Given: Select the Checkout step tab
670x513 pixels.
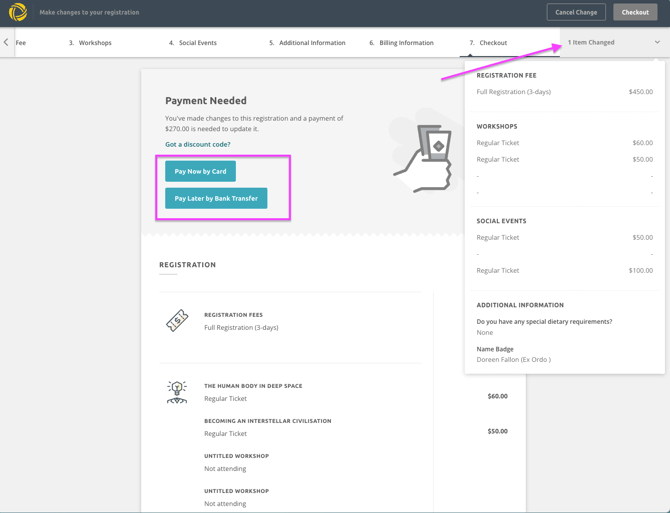Looking at the screenshot, I should [488, 43].
